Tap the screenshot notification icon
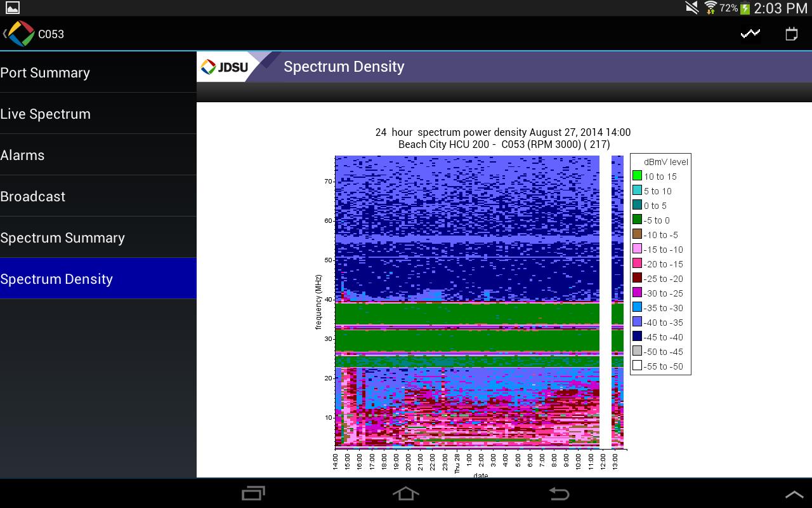Image resolution: width=812 pixels, height=508 pixels. (12, 8)
